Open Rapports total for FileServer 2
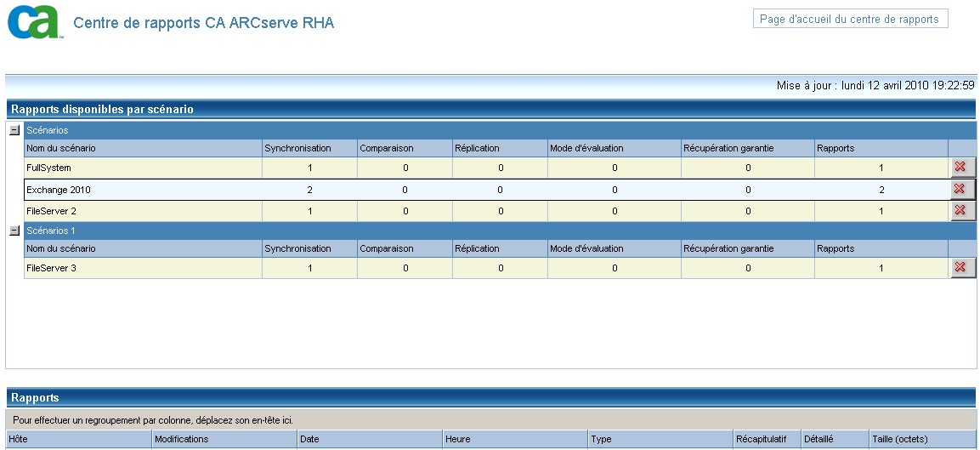980x450 pixels. (881, 211)
